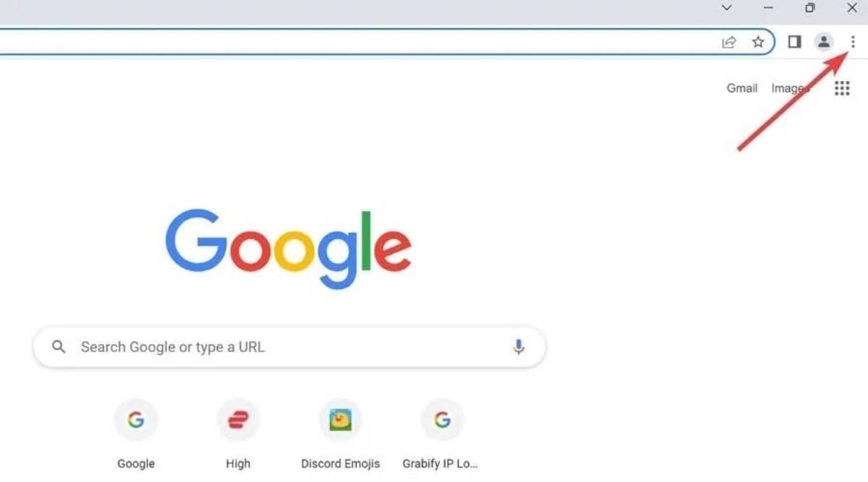This screenshot has height=482, width=868.
Task: Open Chrome three-dot menu
Action: coord(853,42)
